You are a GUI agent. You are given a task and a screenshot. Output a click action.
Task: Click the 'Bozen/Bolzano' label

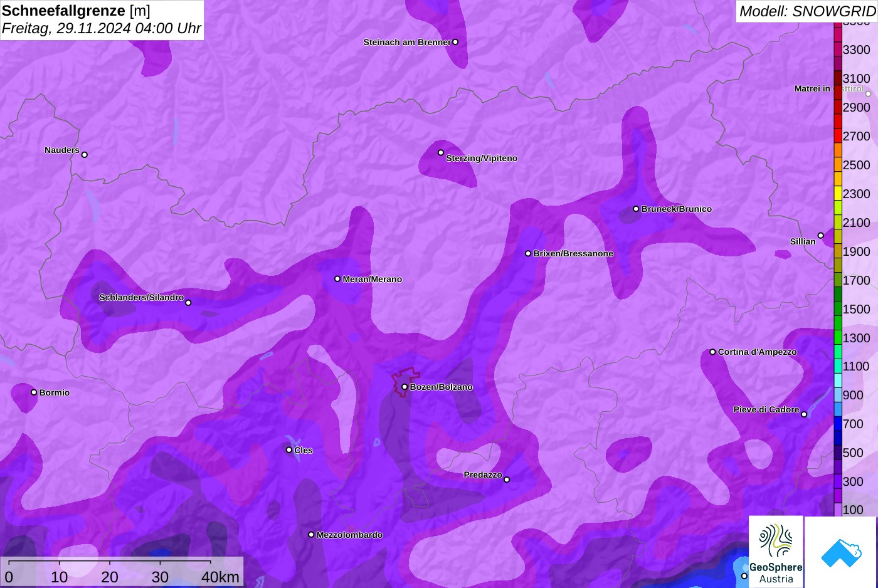click(x=442, y=387)
